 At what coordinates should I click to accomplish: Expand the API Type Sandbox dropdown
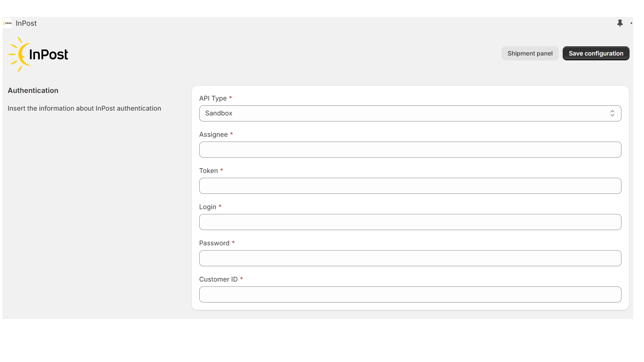pos(410,113)
